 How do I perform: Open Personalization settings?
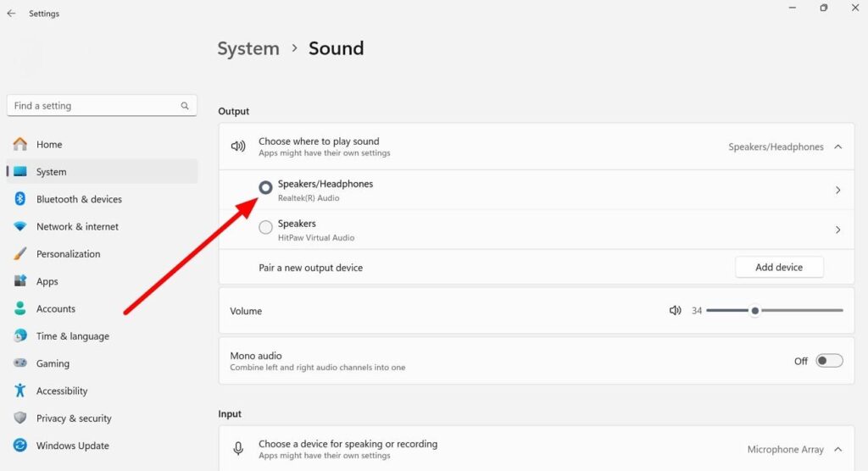pyautogui.click(x=102, y=254)
